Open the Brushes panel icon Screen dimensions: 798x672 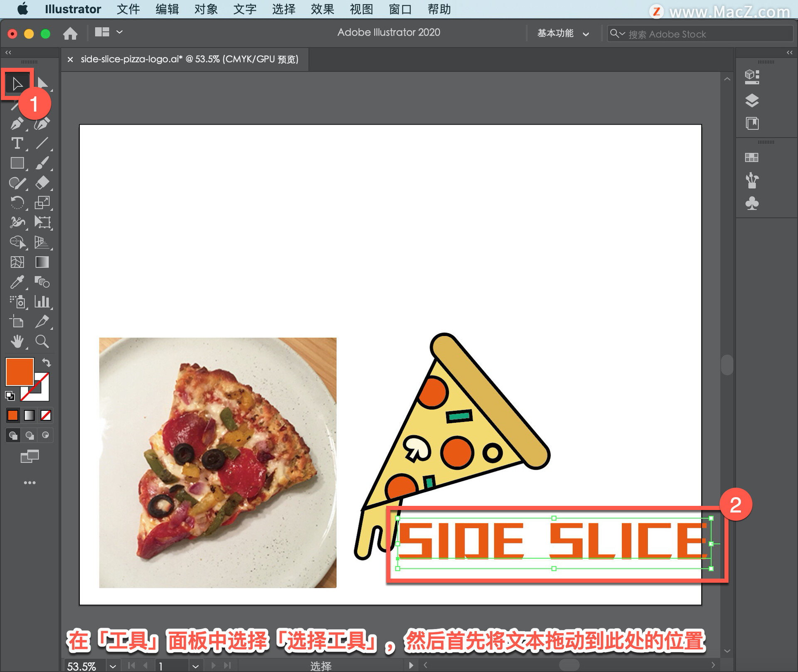pos(752,180)
